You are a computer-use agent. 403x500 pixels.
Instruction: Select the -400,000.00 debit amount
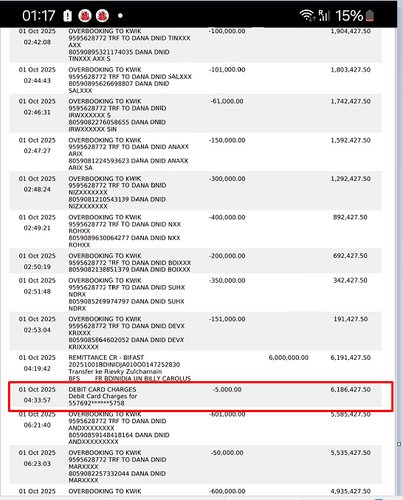[227, 217]
